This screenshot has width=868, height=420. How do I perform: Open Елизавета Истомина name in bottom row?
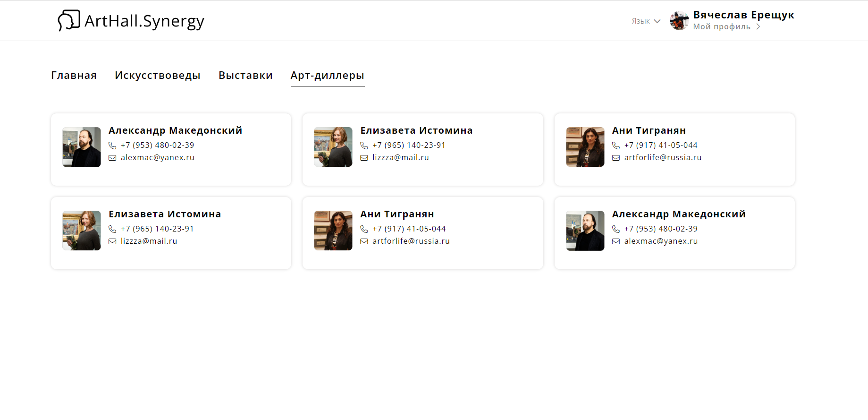click(165, 214)
